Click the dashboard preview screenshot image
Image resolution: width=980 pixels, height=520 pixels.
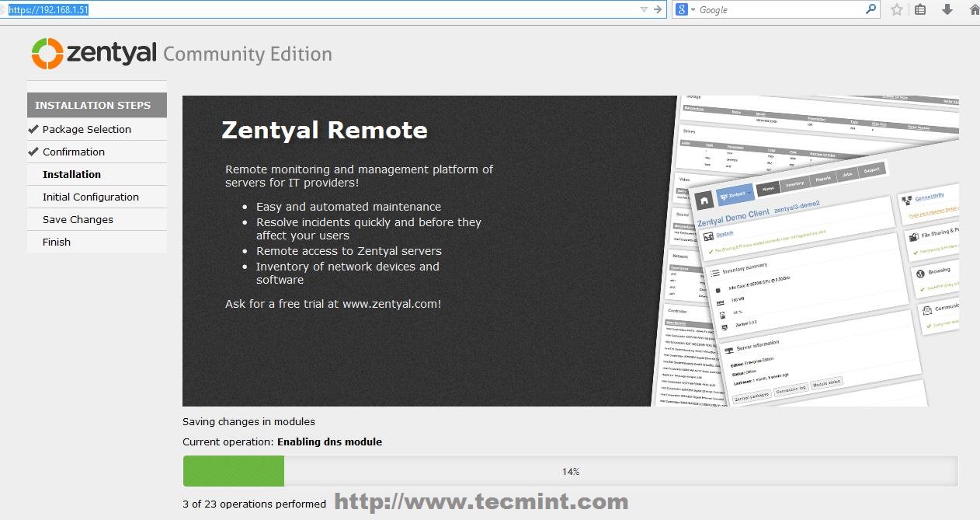point(806,251)
